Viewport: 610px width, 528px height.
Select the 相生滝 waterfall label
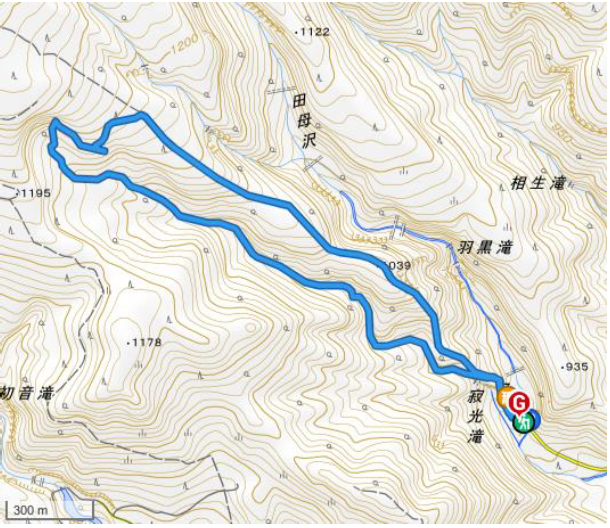point(537,183)
